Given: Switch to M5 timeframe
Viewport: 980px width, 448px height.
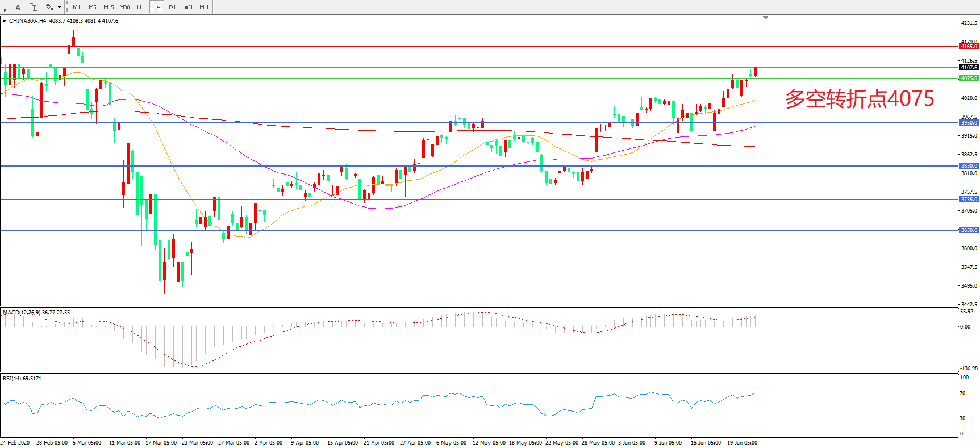Looking at the screenshot, I should [92, 7].
